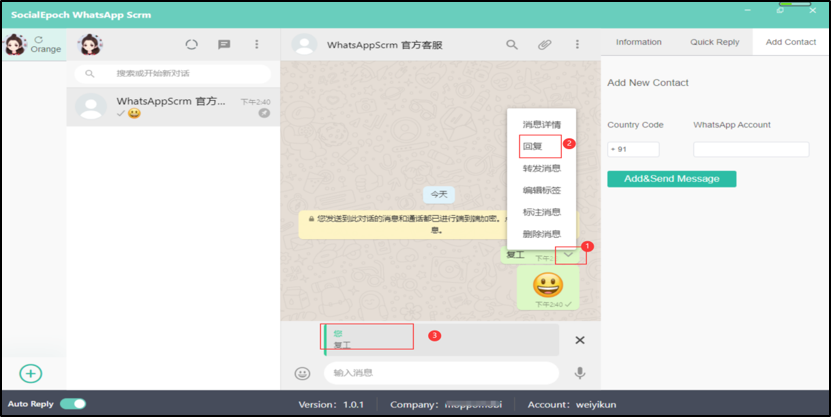Switch to the Add Contact tab
Screen dimensions: 831x417
[x=791, y=42]
